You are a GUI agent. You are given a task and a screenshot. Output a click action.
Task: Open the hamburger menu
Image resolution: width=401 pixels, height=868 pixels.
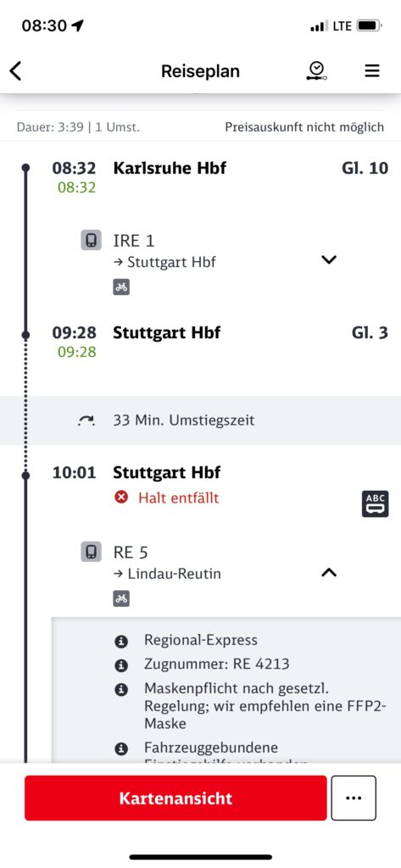coord(371,71)
